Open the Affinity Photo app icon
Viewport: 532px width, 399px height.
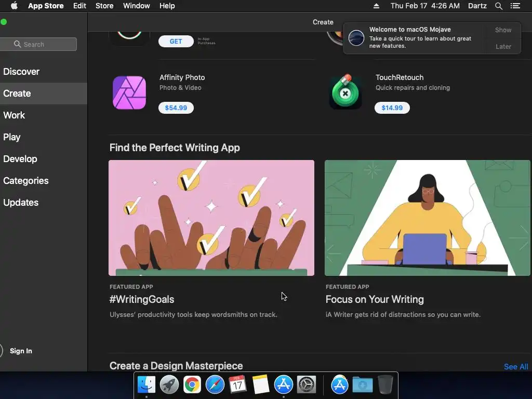pos(129,92)
